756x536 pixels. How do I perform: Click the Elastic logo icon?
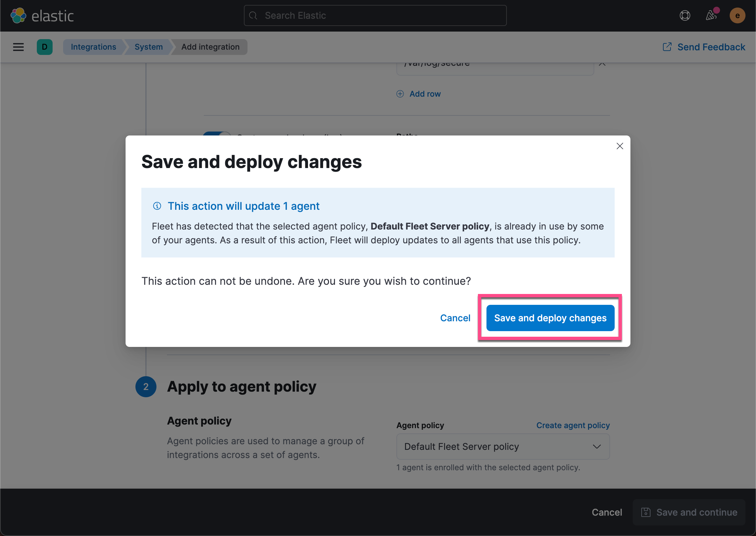(18, 15)
